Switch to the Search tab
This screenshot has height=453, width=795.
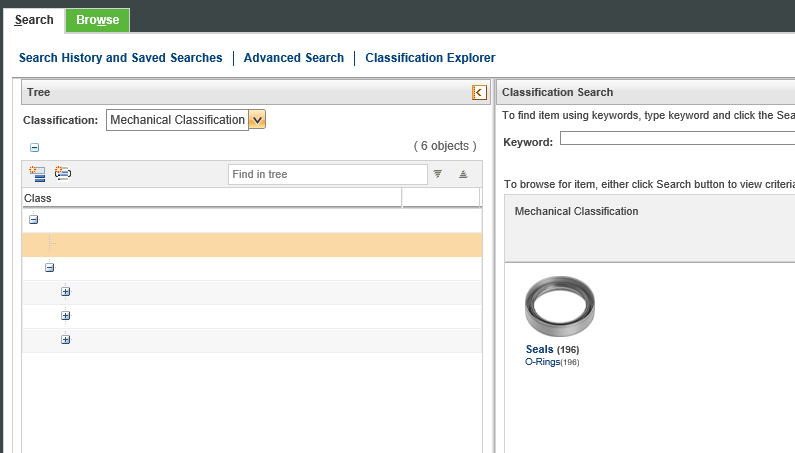(x=34, y=20)
